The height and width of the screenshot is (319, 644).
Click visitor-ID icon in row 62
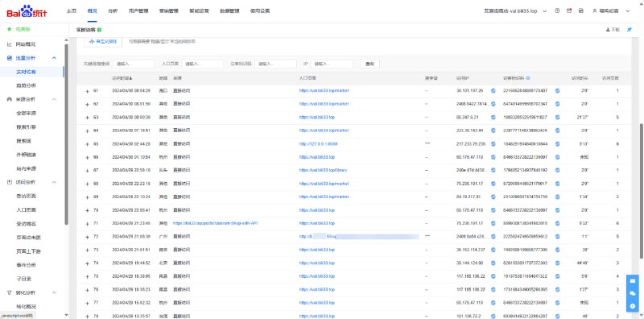click(557, 104)
